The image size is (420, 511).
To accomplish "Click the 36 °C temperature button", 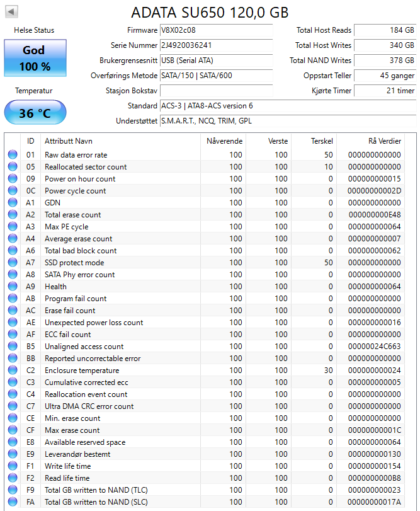I will click(35, 113).
